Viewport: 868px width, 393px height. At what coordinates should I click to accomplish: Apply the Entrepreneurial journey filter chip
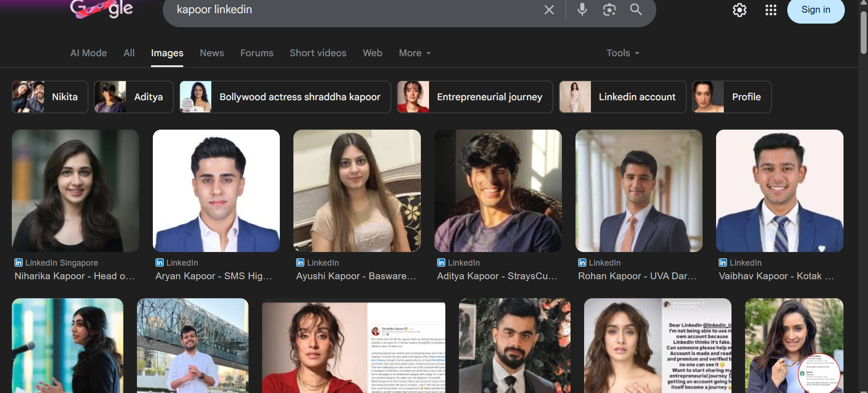point(475,97)
